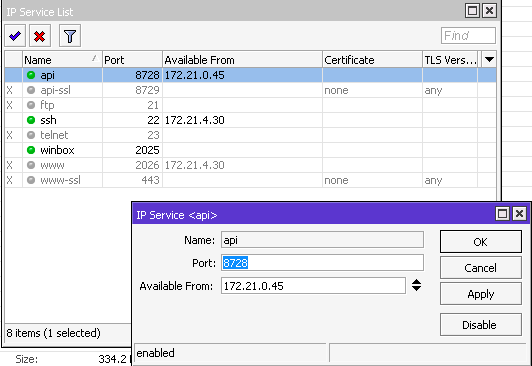Sort by the TLS Vers... column header
The height and width of the screenshot is (366, 532).
pyautogui.click(x=450, y=60)
